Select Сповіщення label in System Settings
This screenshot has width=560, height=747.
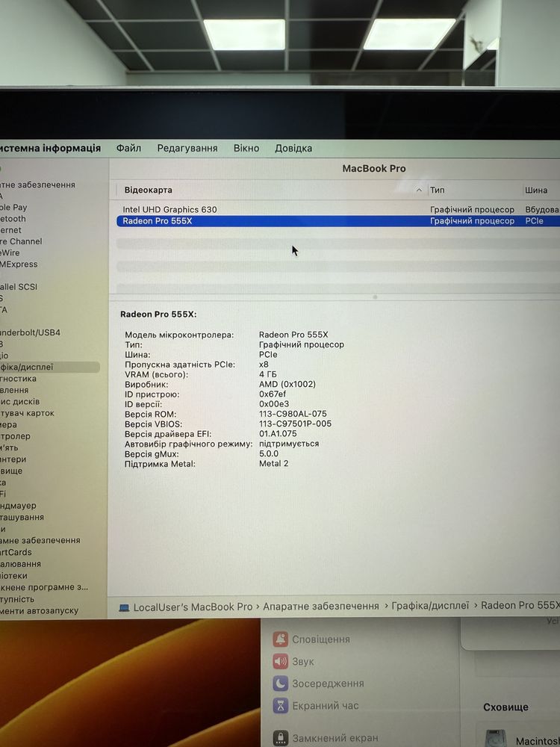[321, 639]
